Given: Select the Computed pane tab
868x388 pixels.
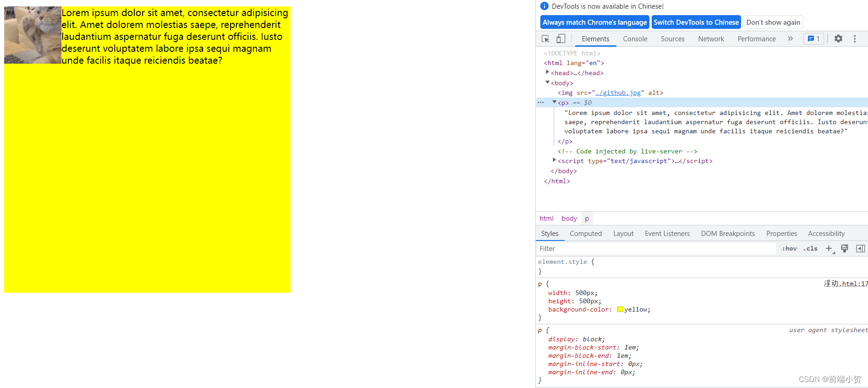Looking at the screenshot, I should [x=586, y=234].
